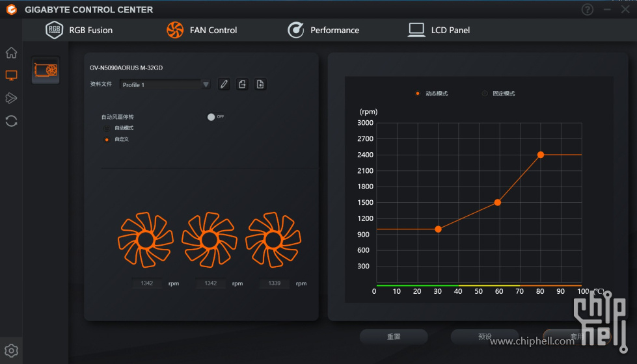Click the orange fan icon in the top bar
Viewport: 637px width, 364px height.
click(175, 30)
